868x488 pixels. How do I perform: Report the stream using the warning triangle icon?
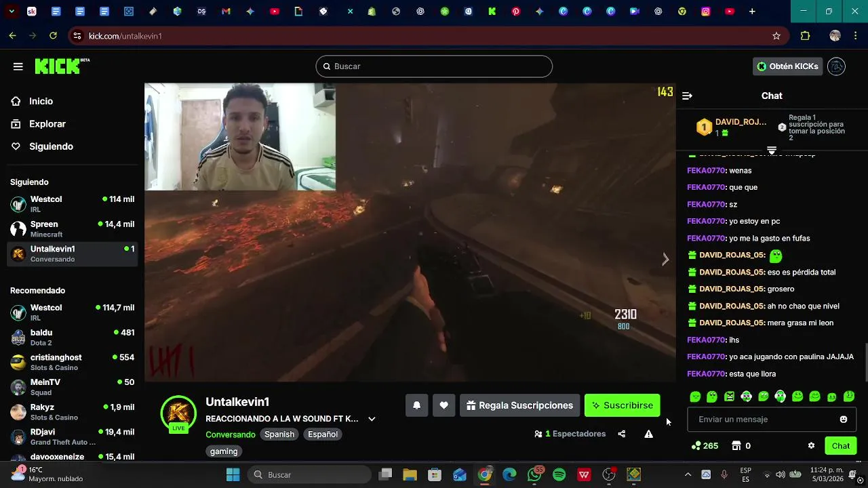648,434
